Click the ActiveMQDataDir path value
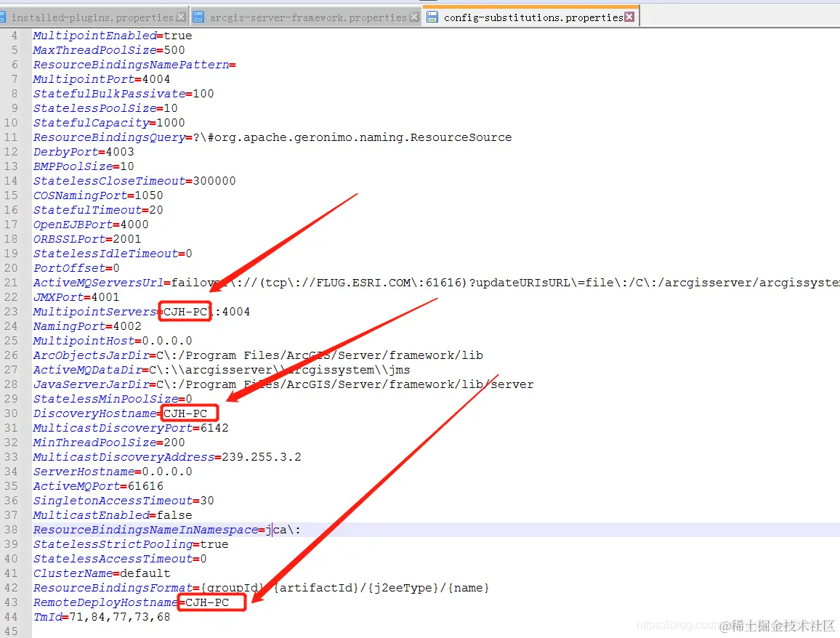Image resolution: width=840 pixels, height=638 pixels. tap(280, 370)
